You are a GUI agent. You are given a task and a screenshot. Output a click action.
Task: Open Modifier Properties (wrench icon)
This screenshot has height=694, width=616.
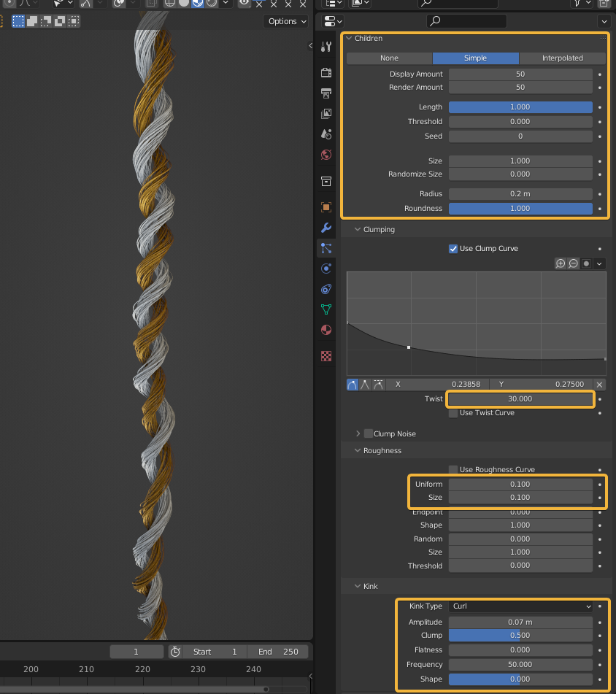click(326, 228)
